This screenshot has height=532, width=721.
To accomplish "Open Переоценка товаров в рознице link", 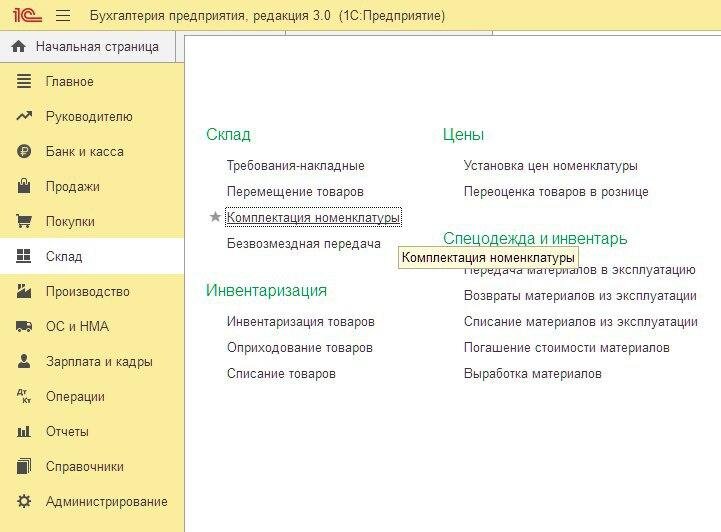I will (556, 191).
